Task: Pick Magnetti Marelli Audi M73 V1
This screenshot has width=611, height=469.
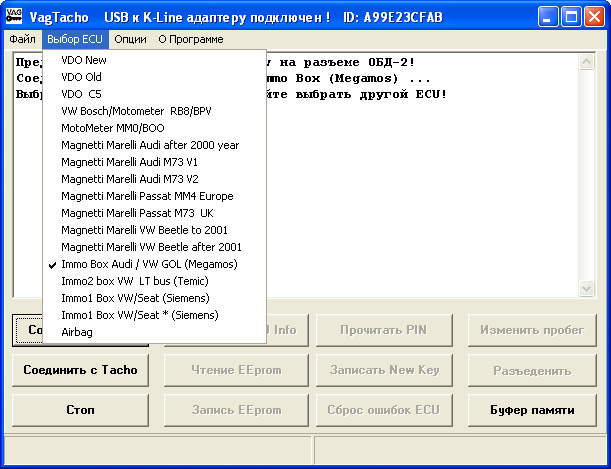Action: point(154,162)
